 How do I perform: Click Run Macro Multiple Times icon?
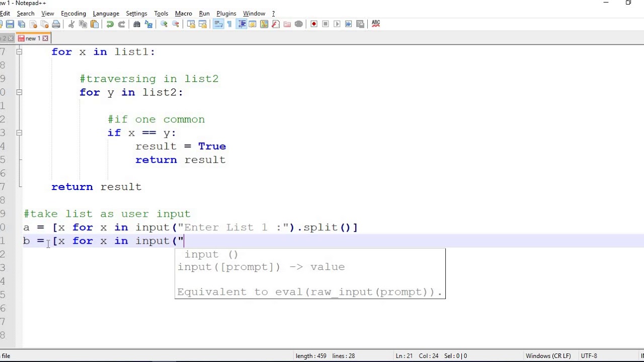click(348, 24)
